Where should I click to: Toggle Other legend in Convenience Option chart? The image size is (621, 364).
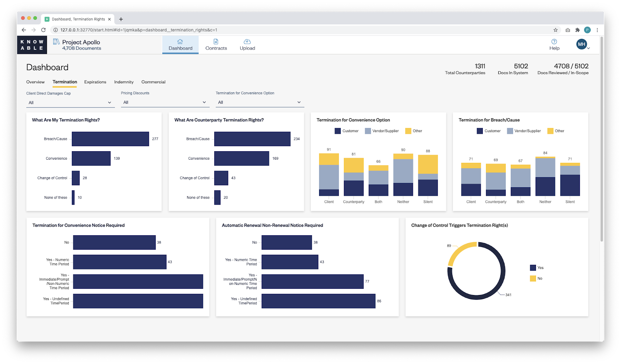pos(413,131)
